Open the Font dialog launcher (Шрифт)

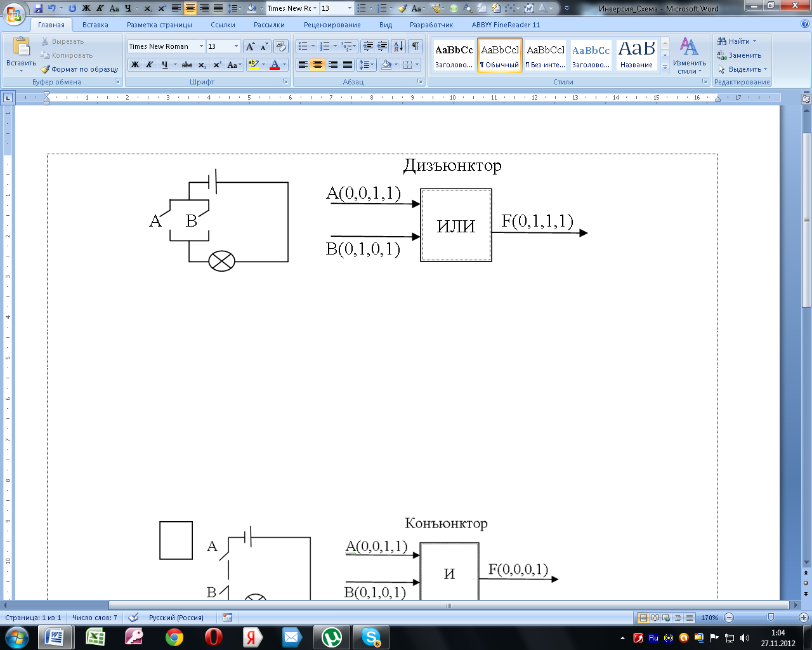tap(285, 82)
